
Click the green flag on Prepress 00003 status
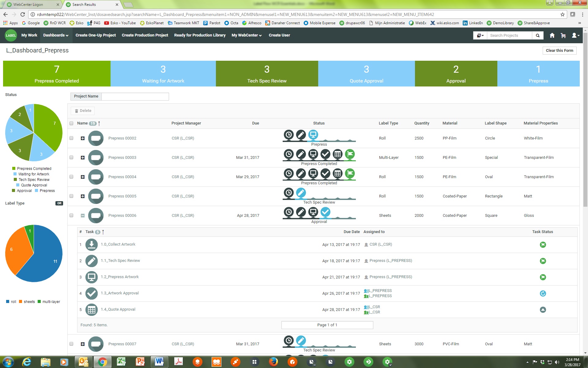pos(350,154)
